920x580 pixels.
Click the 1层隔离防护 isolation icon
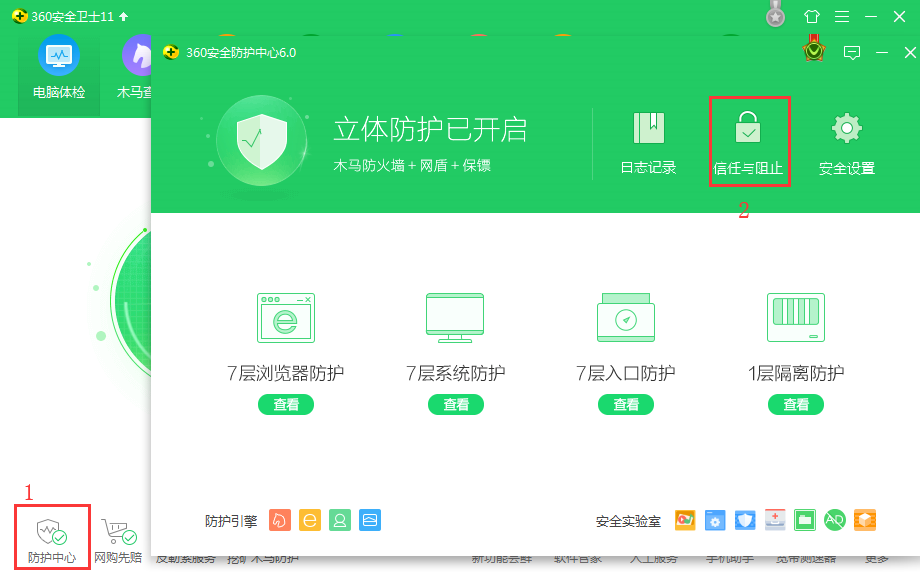(x=796, y=319)
